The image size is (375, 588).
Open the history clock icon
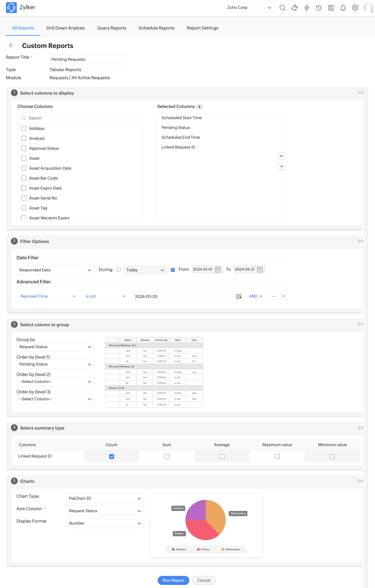[319, 8]
